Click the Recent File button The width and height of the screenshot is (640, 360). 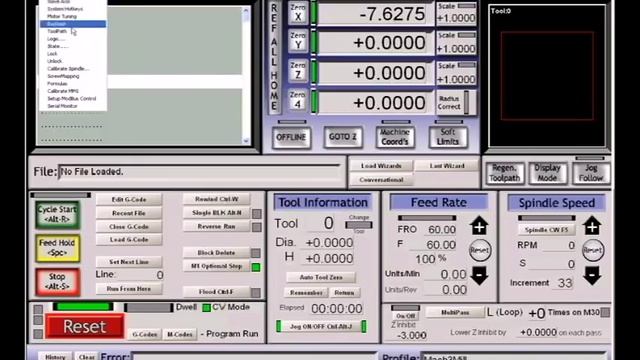pyautogui.click(x=129, y=213)
